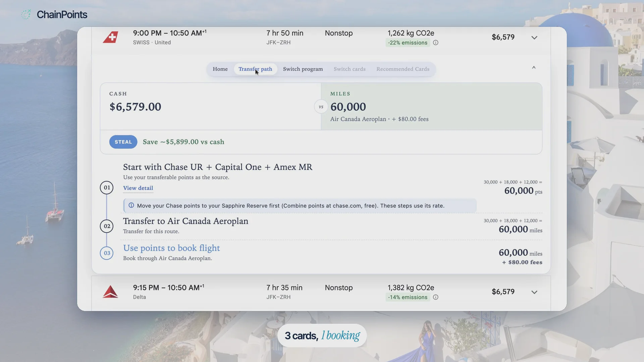Viewport: 644px width, 362px height.
Task: Click the -14% emissions badge
Action: [408, 297]
